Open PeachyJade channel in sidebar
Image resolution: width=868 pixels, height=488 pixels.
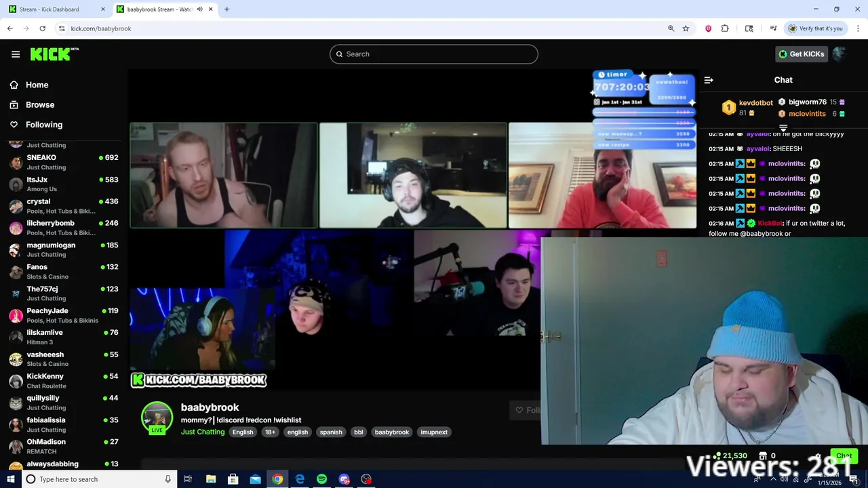[64, 315]
